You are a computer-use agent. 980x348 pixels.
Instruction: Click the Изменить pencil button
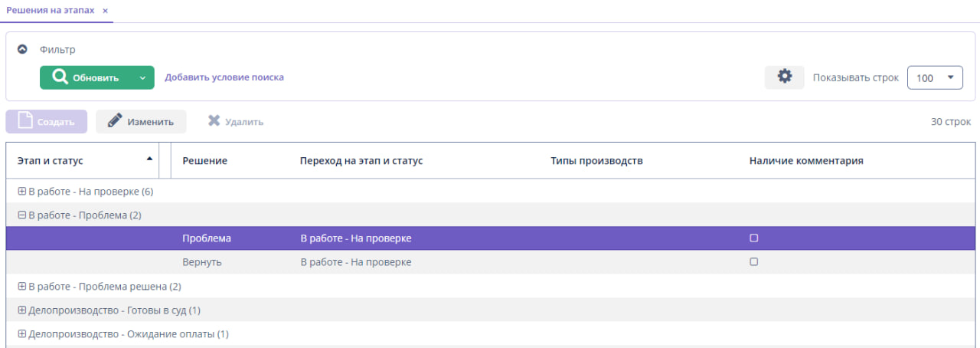[141, 121]
